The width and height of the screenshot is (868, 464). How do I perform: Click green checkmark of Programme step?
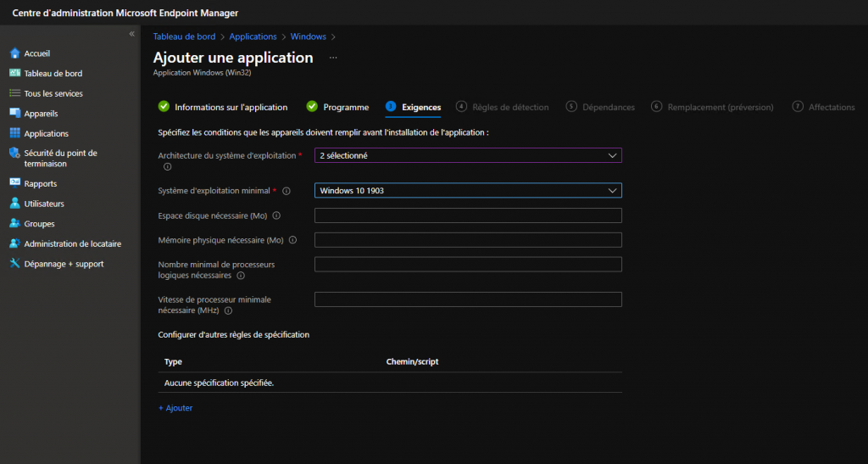[312, 106]
